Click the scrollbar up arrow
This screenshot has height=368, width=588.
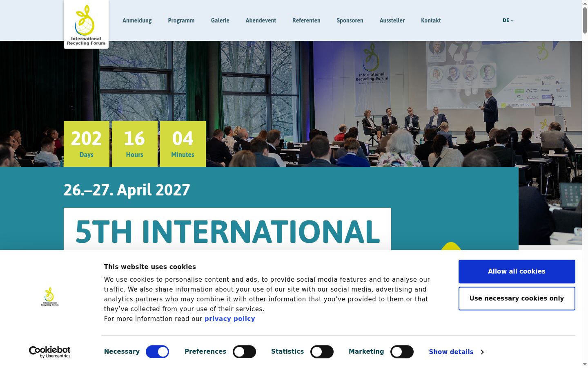[585, 3]
